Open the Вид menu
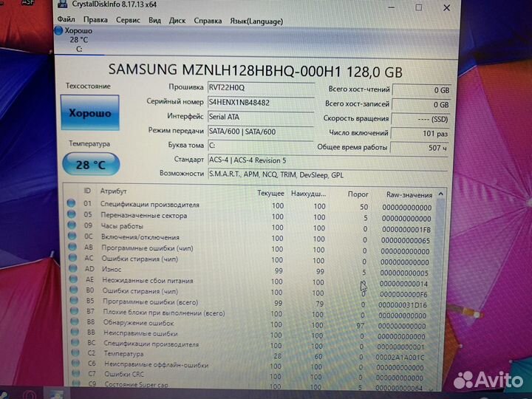This screenshot has width=532, height=399. pyautogui.click(x=154, y=21)
